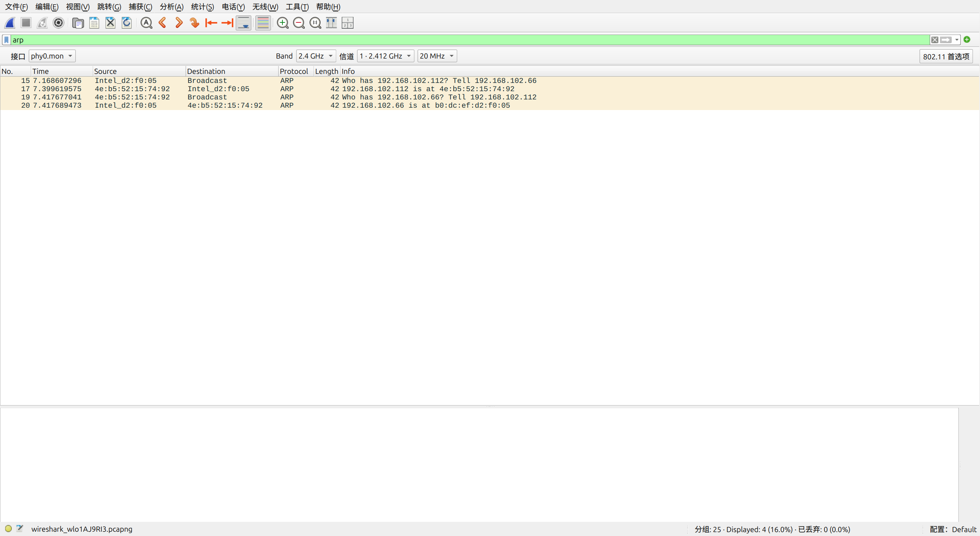
Task: Open the 捕获(C) menu
Action: click(x=140, y=7)
